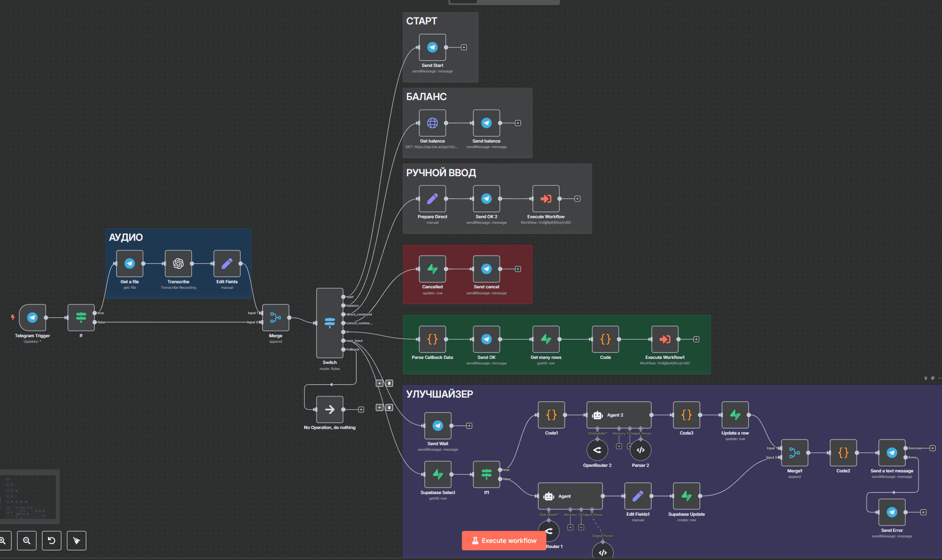Select the Agent 2 node
This screenshot has width=942, height=560.
coord(619,415)
